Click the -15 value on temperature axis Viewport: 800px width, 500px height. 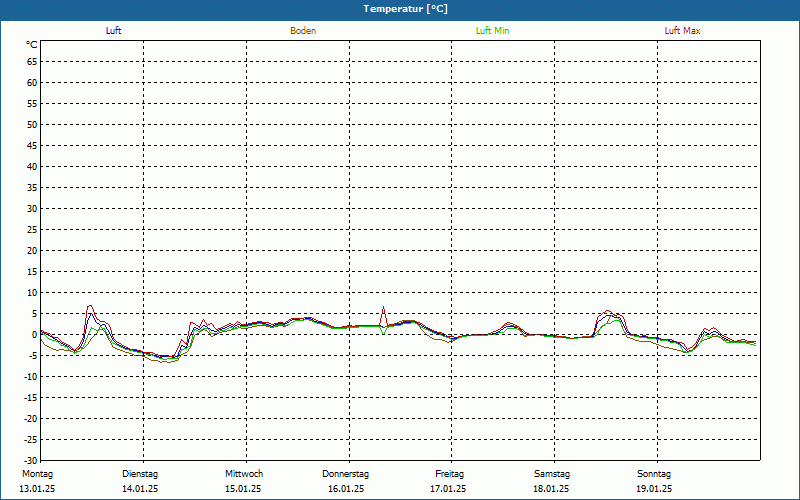click(x=30, y=397)
